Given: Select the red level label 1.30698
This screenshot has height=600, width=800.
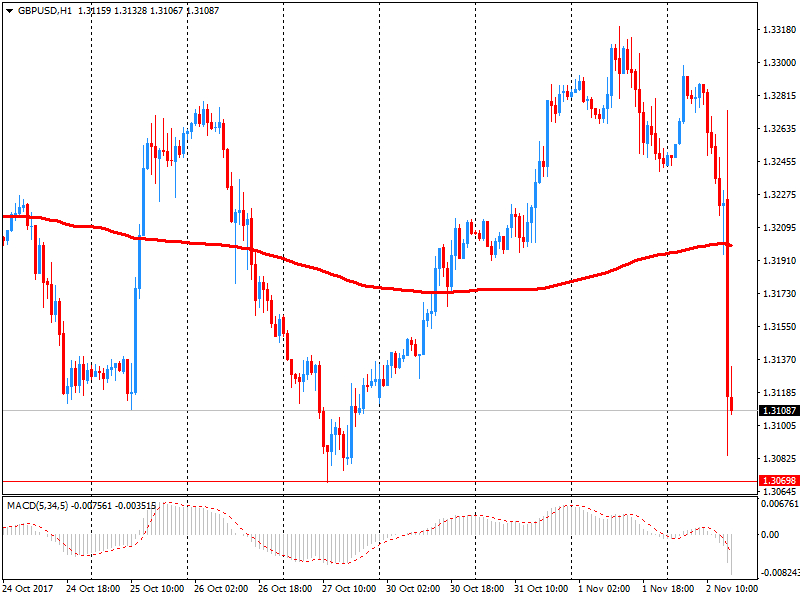Looking at the screenshot, I should pos(779,481).
